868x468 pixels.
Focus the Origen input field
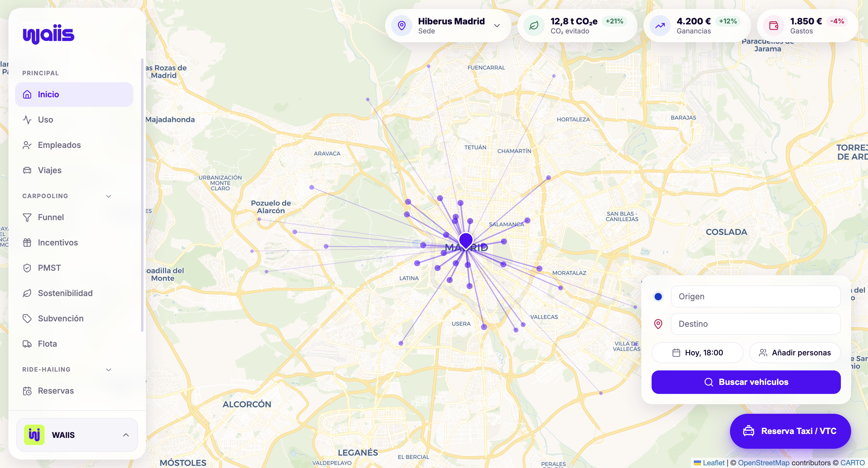pyautogui.click(x=756, y=297)
